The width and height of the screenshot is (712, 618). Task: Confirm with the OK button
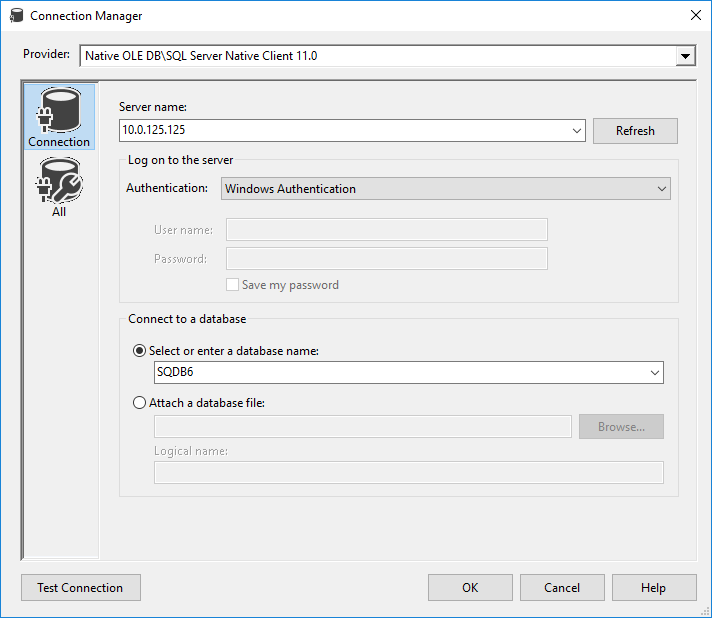(470, 588)
